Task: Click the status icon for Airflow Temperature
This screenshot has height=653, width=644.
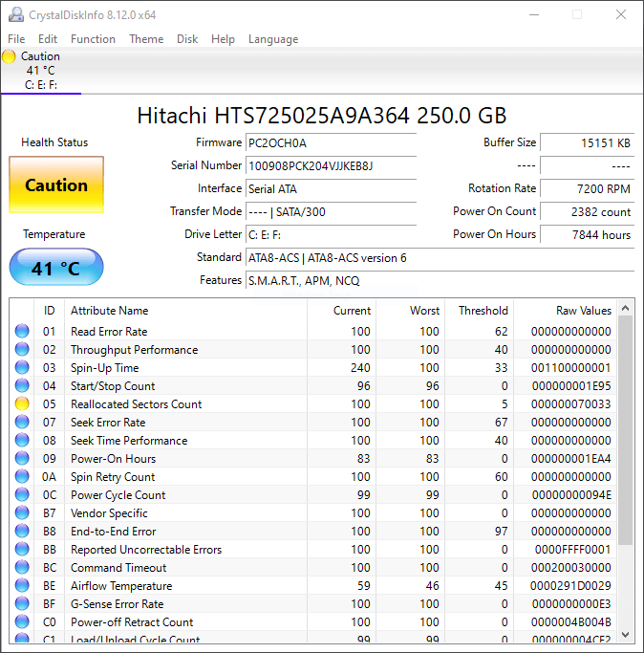Action: [x=22, y=585]
